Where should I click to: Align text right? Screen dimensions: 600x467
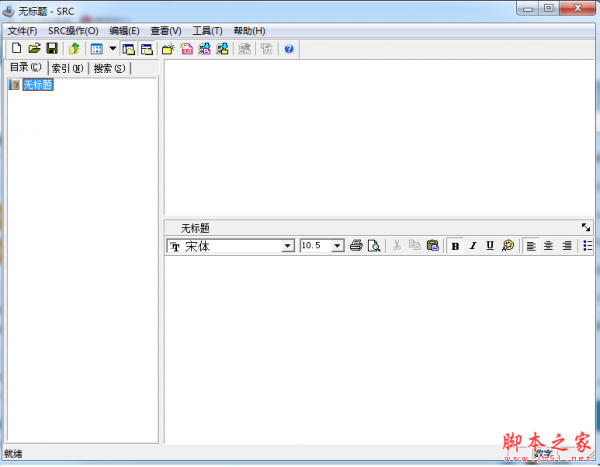pyautogui.click(x=567, y=246)
